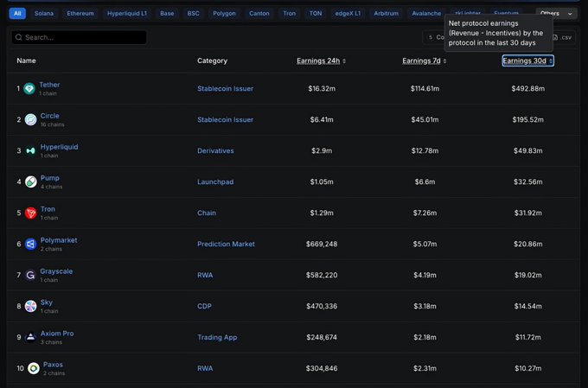Screen dimensions: 588x388
Task: Filter by Avalanche chain
Action: (x=426, y=14)
